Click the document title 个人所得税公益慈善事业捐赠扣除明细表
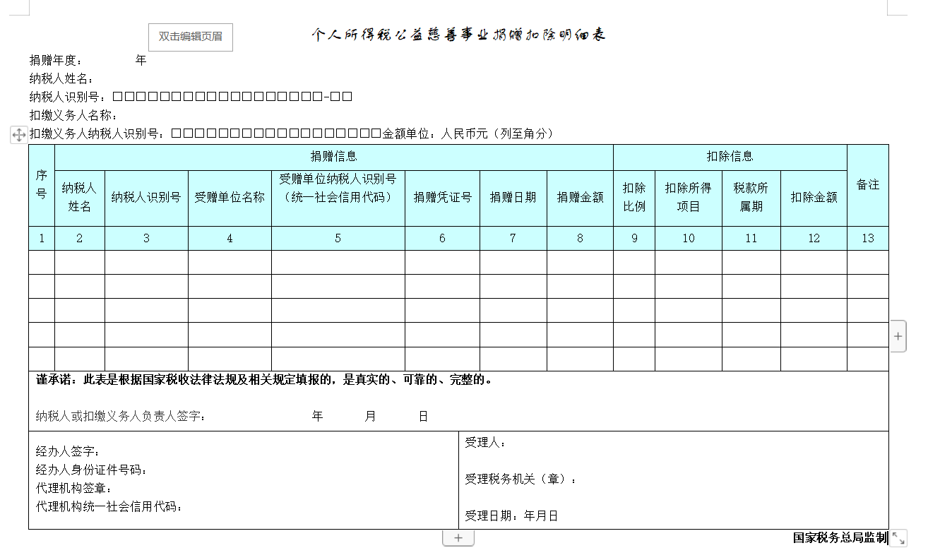The height and width of the screenshot is (560, 928). 459,35
